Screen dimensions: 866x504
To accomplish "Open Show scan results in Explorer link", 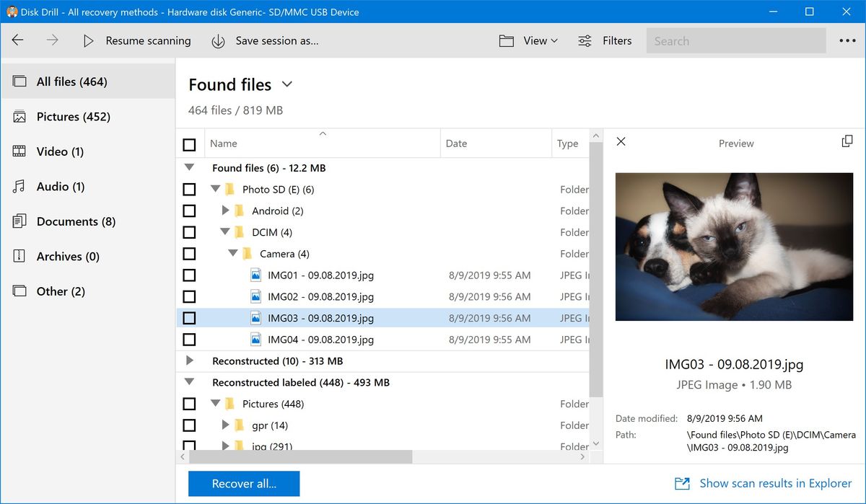I will pos(775,483).
